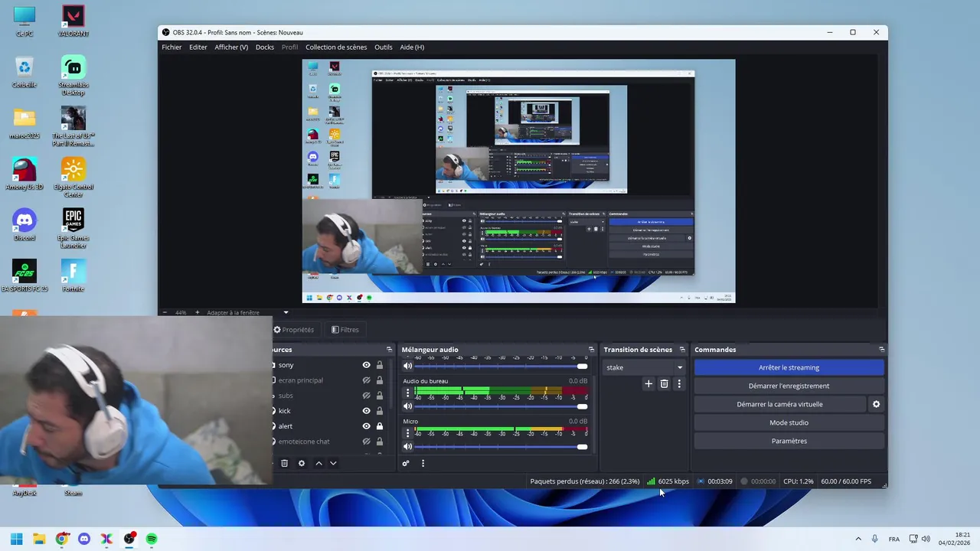Screen dimensions: 980x551
Task: Open Spotify from the taskbar
Action: click(152, 539)
